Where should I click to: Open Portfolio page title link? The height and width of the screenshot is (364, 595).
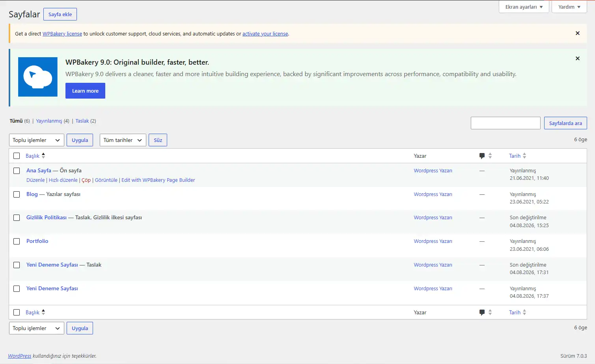coord(37,241)
